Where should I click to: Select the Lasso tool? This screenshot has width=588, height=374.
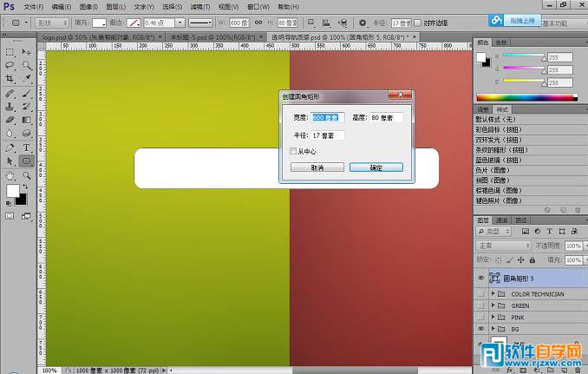point(10,65)
